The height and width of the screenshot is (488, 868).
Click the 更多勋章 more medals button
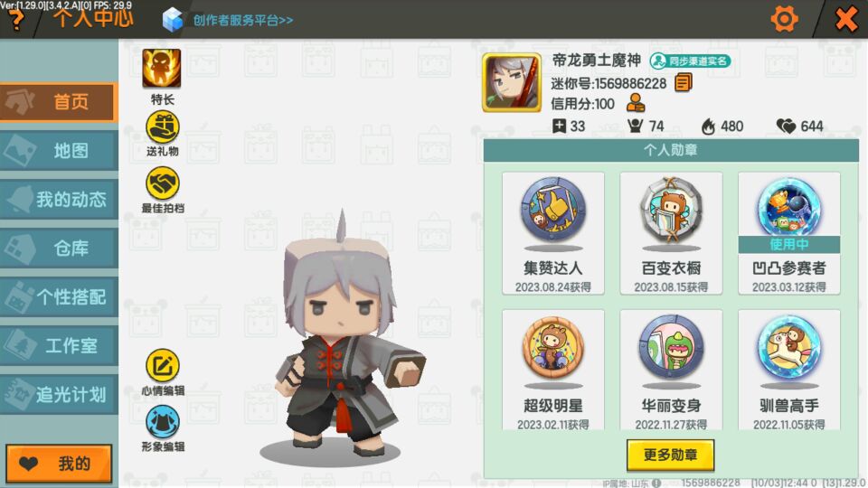coord(670,455)
